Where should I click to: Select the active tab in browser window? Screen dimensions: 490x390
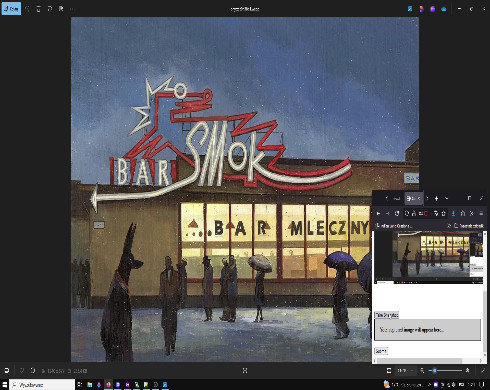(414, 198)
